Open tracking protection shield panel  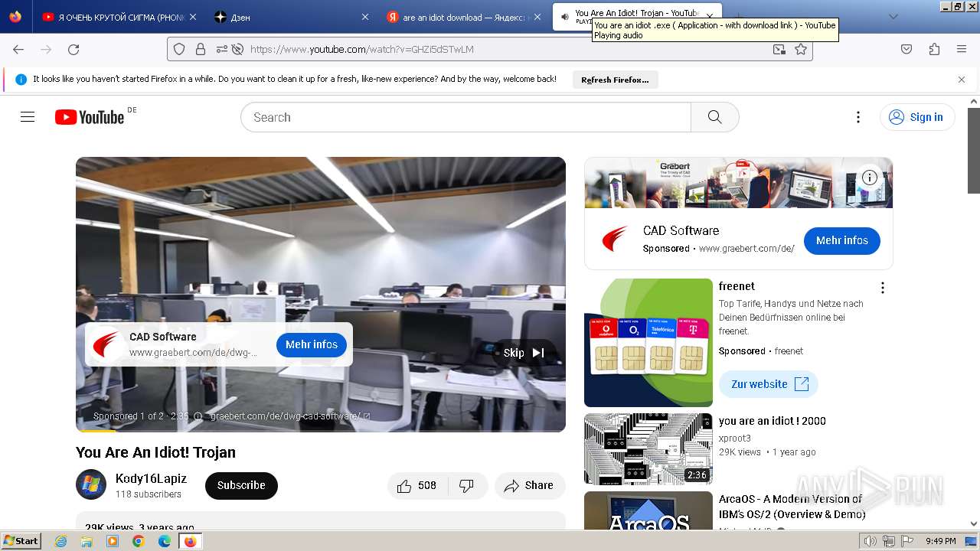[179, 49]
